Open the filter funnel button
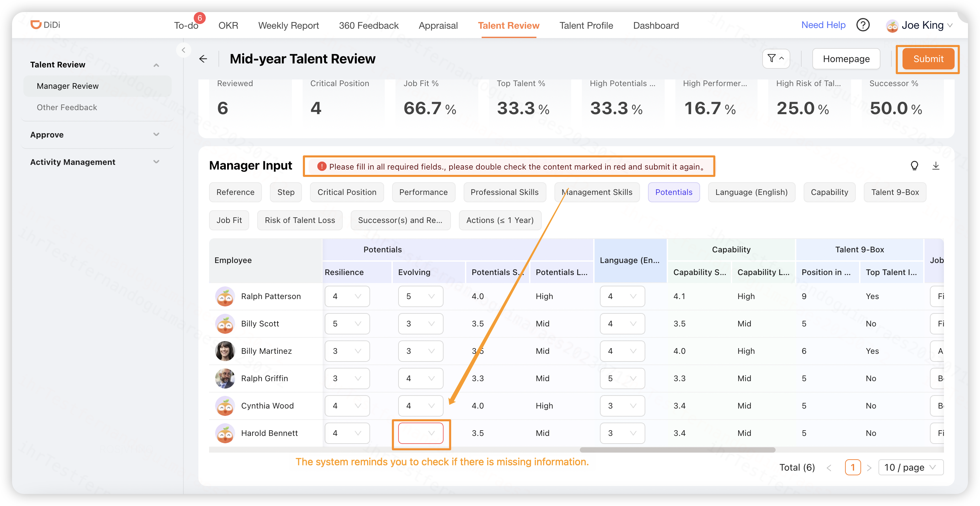Image resolution: width=980 pixels, height=506 pixels. [x=776, y=58]
